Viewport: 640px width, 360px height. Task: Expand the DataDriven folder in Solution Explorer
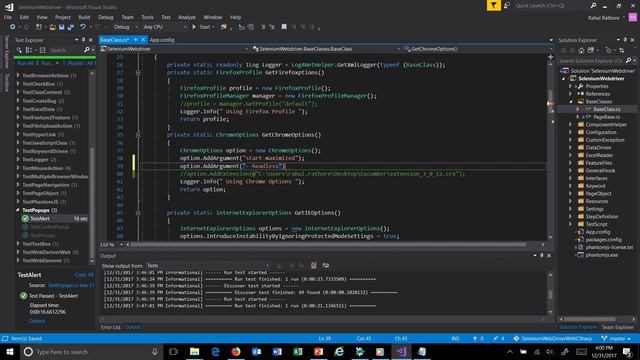571,147
